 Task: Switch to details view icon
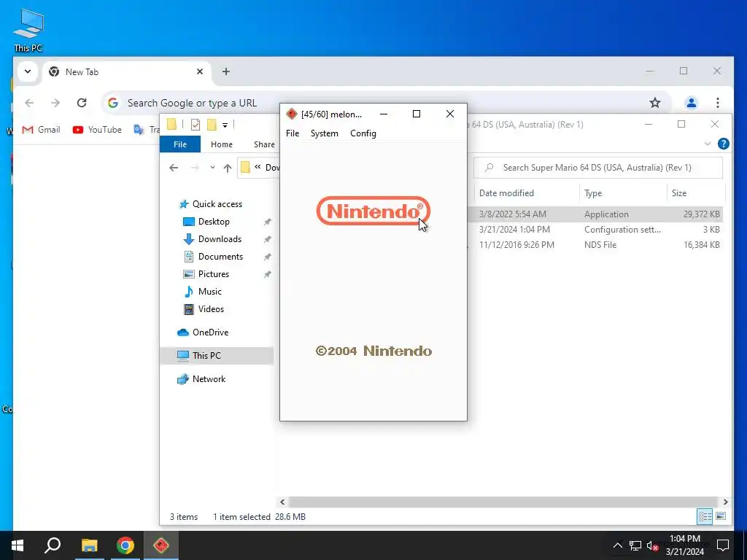(705, 516)
